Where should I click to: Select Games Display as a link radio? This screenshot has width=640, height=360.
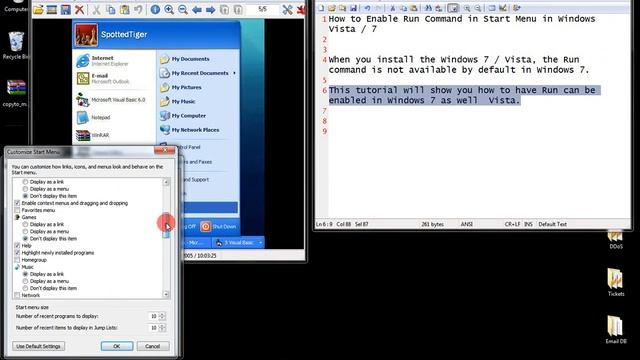[x=25, y=224]
